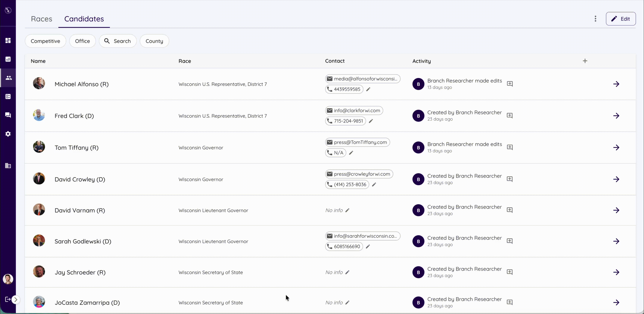Expand the sidebar with chevron button

pos(16,299)
